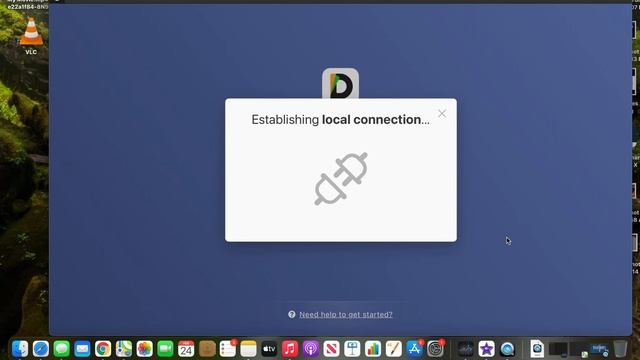Viewport: 640px width, 360px height.
Task: Close the Establishing local connection dialog
Action: click(442, 114)
